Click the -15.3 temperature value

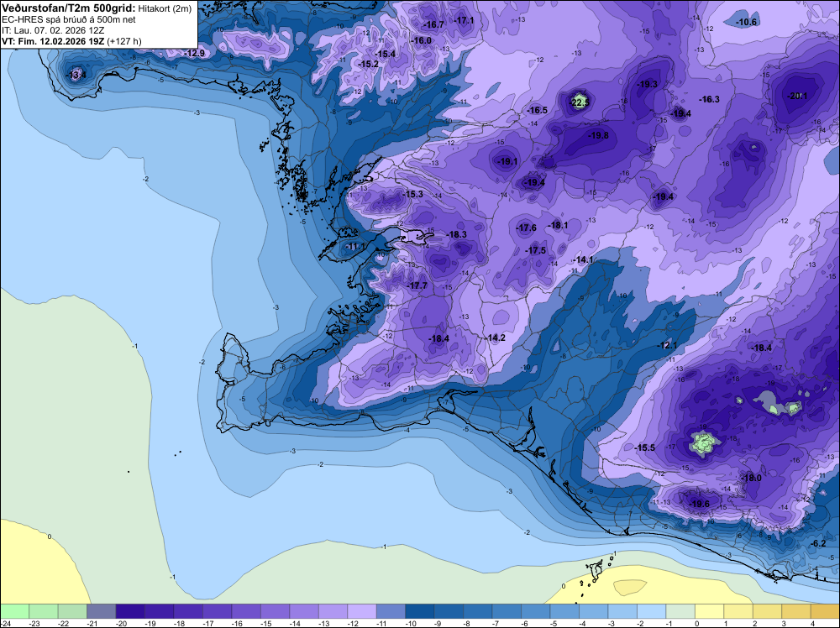412,194
